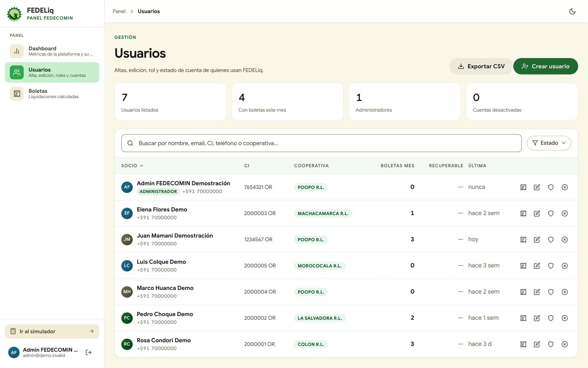Edit Luis Colque Demo user
588x368 pixels.
pyautogui.click(x=537, y=266)
